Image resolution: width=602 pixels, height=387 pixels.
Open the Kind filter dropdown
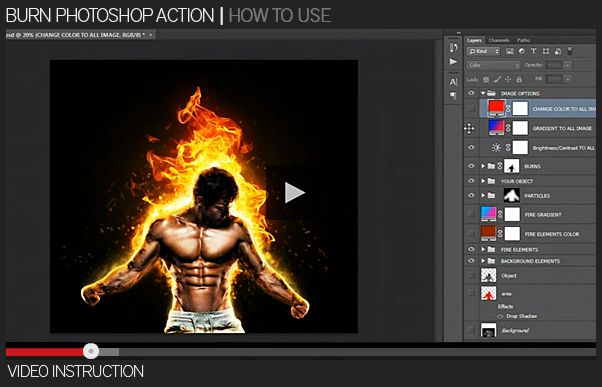[484, 51]
